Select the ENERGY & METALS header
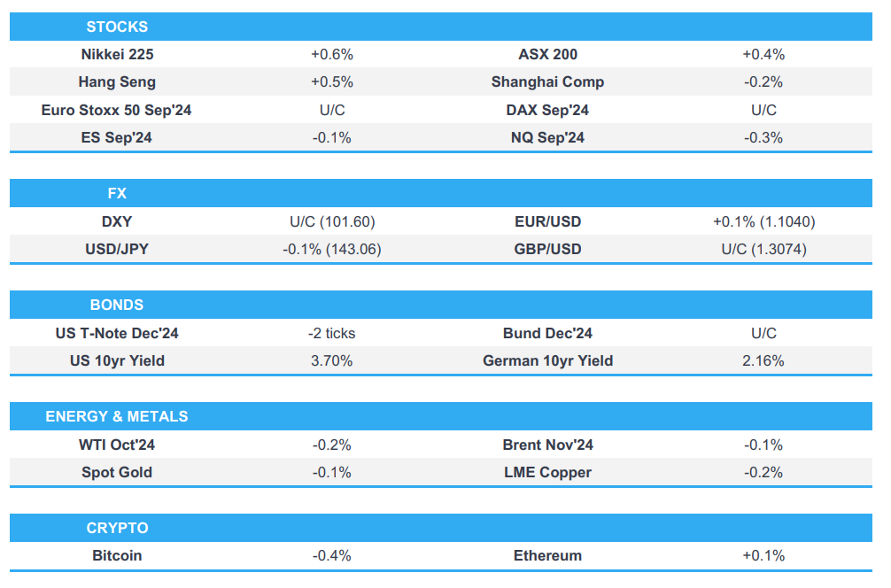 click(x=117, y=416)
